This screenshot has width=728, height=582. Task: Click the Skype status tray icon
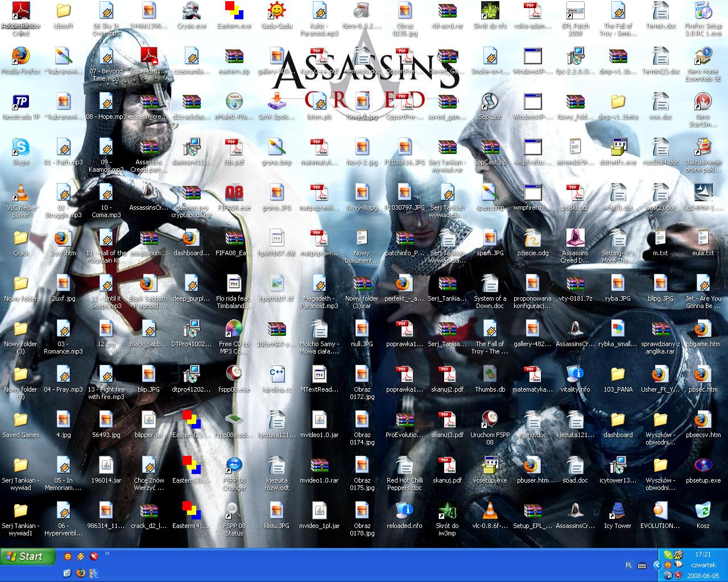point(668,554)
